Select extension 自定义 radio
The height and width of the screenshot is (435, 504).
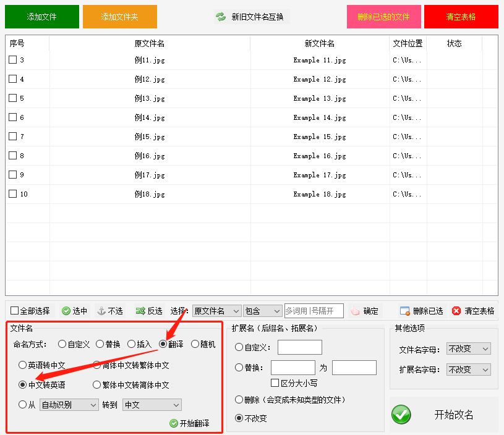tap(239, 347)
